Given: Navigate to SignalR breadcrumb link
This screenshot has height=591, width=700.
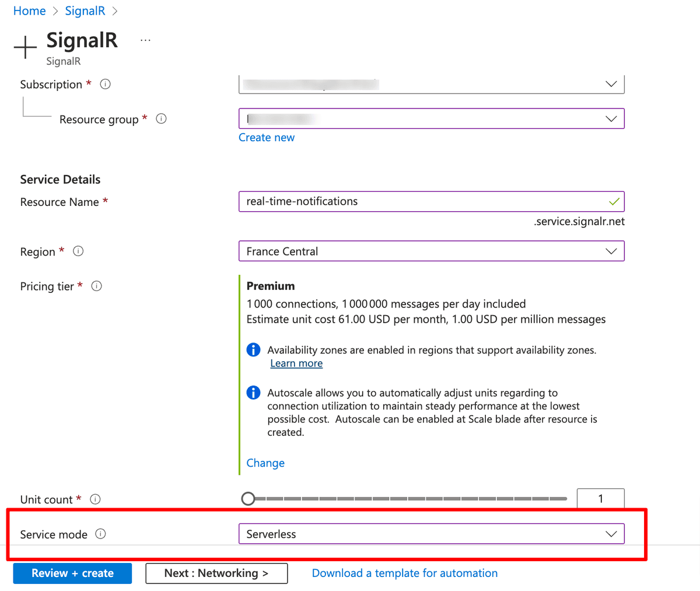Looking at the screenshot, I should click(85, 11).
